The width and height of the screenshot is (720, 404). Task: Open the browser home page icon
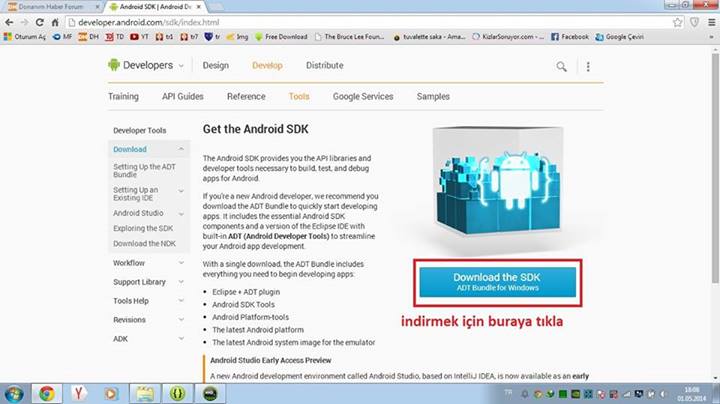coord(55,22)
